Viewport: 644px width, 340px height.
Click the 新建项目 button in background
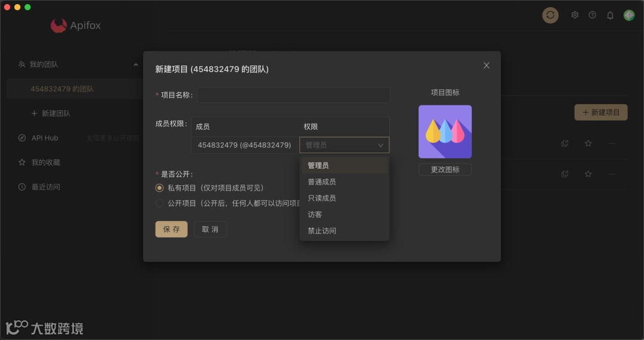coord(601,113)
